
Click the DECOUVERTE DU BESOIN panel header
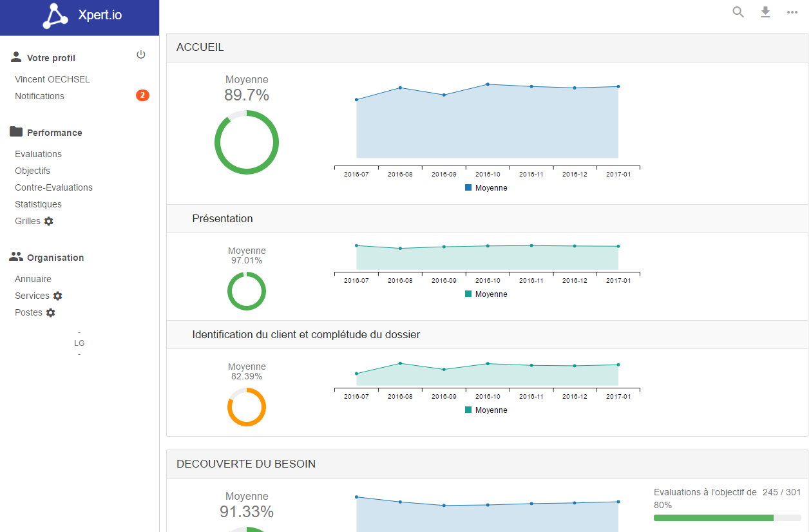pyautogui.click(x=487, y=464)
